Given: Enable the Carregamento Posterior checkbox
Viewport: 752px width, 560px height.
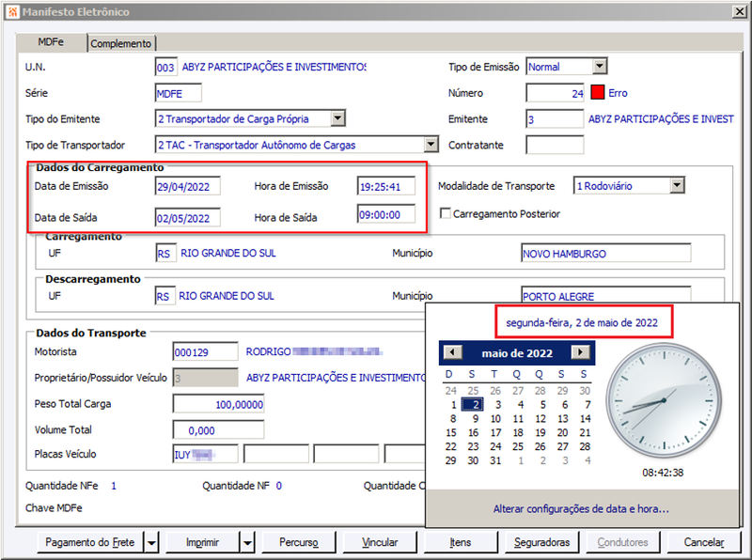Looking at the screenshot, I should [x=445, y=213].
